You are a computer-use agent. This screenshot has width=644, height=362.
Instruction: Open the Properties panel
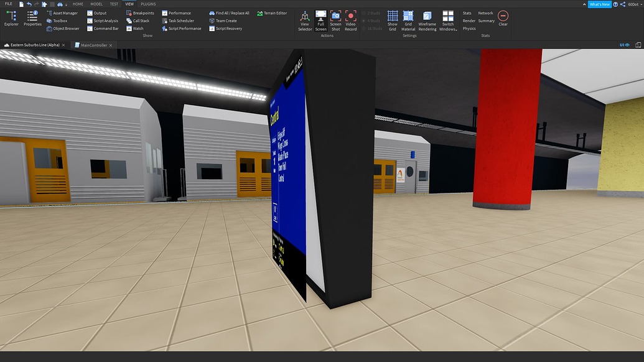(x=32, y=19)
